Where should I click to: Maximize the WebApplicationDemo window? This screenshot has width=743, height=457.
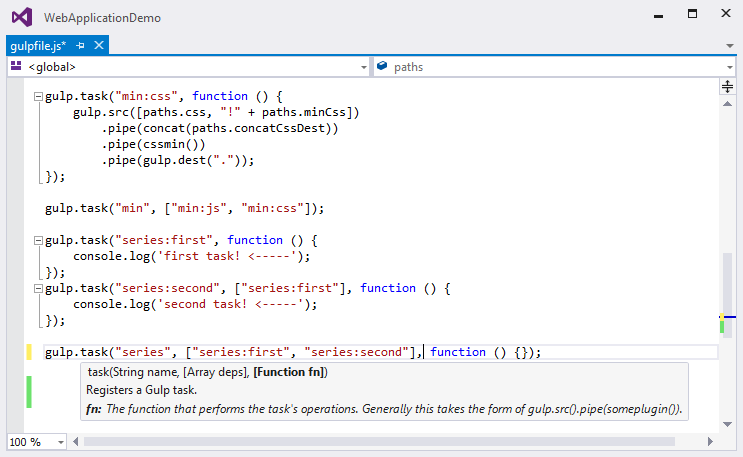click(691, 16)
